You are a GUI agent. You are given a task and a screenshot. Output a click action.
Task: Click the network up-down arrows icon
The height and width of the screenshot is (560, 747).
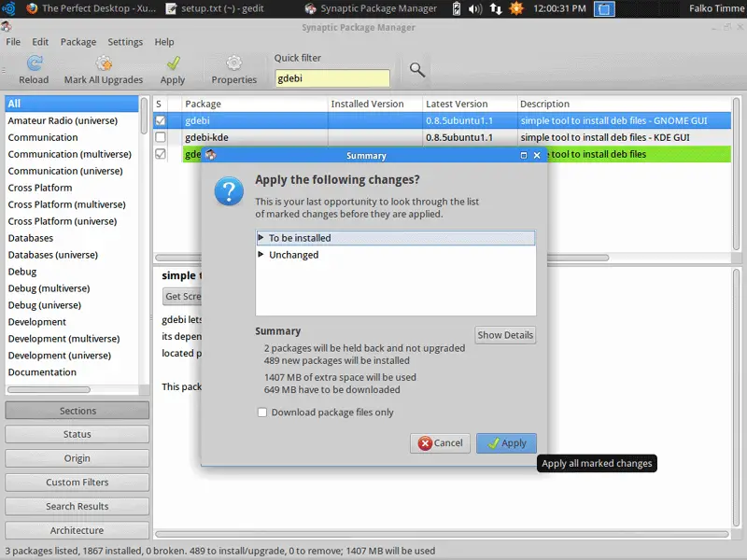(x=496, y=8)
